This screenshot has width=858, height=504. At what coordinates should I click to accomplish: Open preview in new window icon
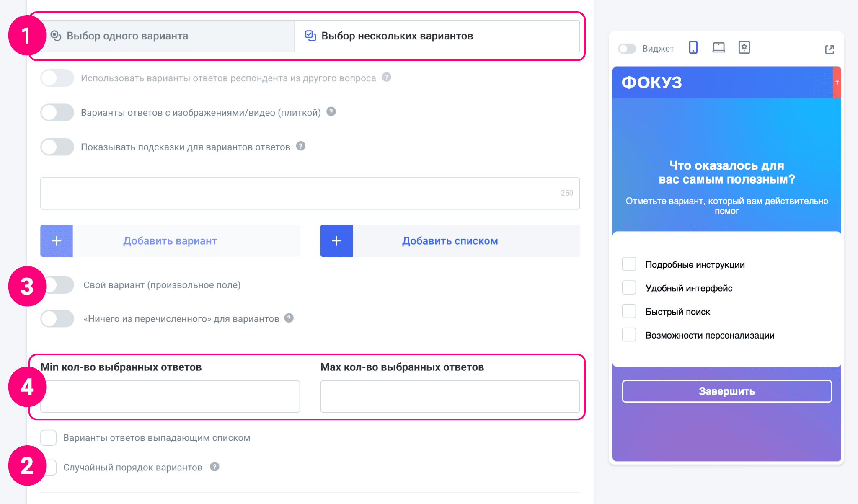pyautogui.click(x=830, y=49)
